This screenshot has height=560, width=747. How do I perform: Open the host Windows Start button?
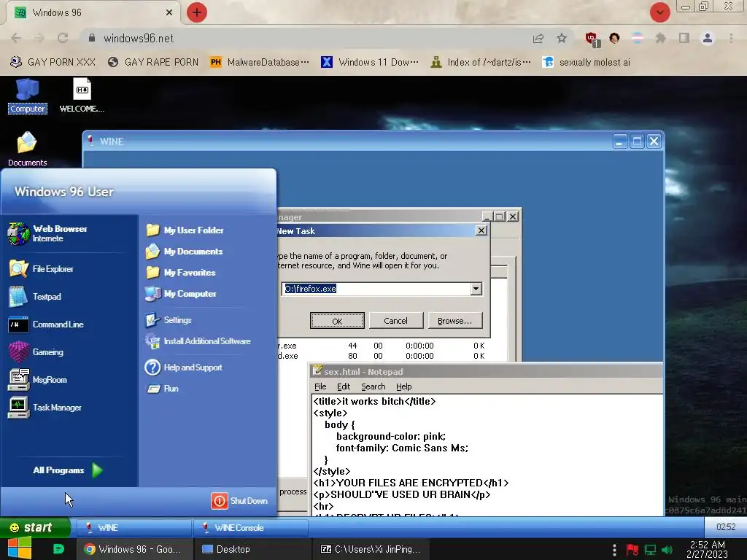click(19, 548)
